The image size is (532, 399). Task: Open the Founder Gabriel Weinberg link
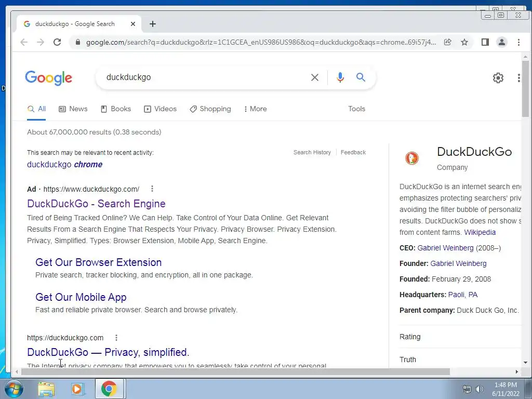pos(458,263)
